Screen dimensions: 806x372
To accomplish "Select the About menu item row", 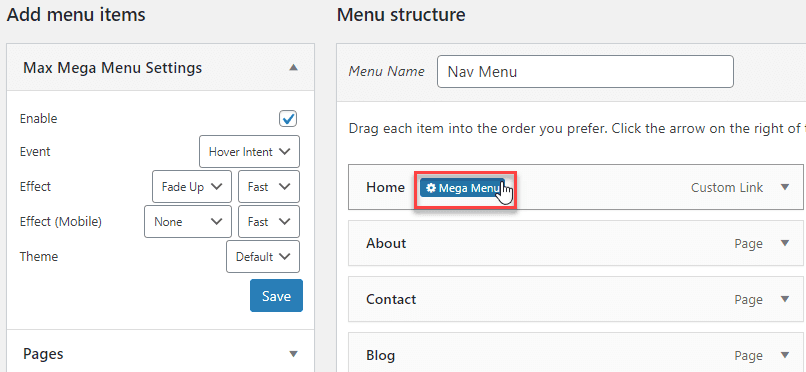I will (x=576, y=243).
